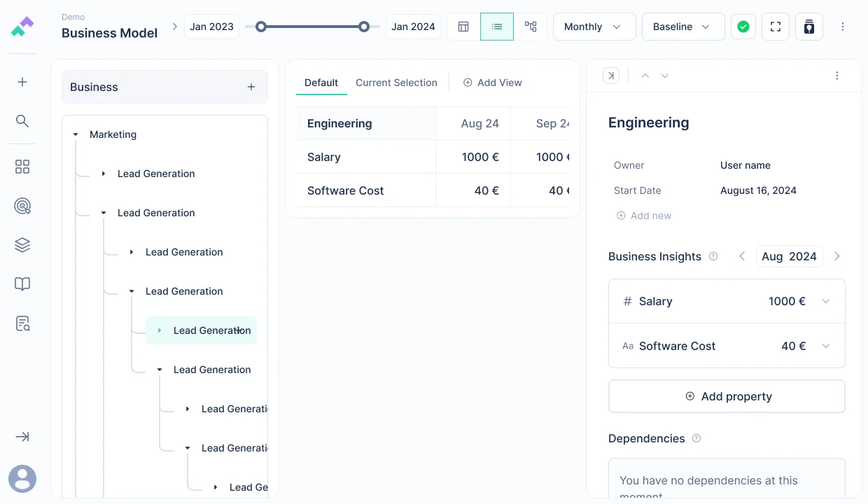Click the Business Model title
Viewport: 868px width, 504px height.
coord(109,33)
